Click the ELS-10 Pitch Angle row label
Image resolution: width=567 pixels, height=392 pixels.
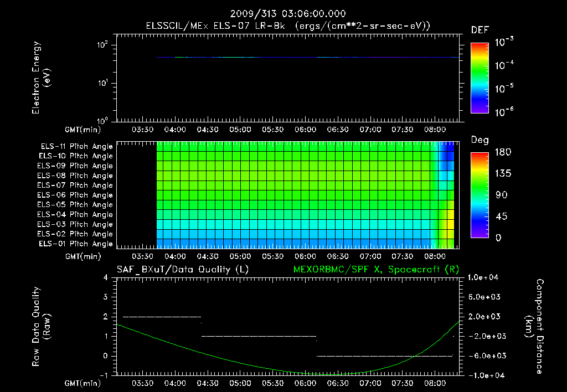pyautogui.click(x=76, y=156)
